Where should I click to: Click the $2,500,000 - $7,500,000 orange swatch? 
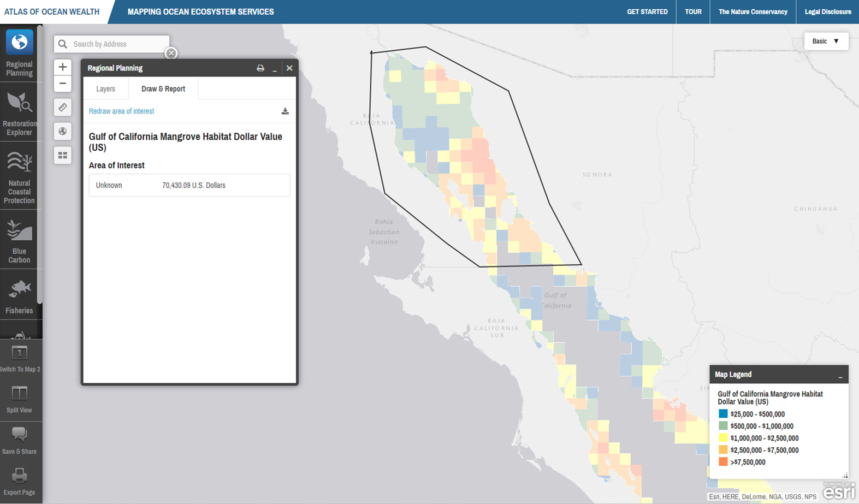coord(723,450)
